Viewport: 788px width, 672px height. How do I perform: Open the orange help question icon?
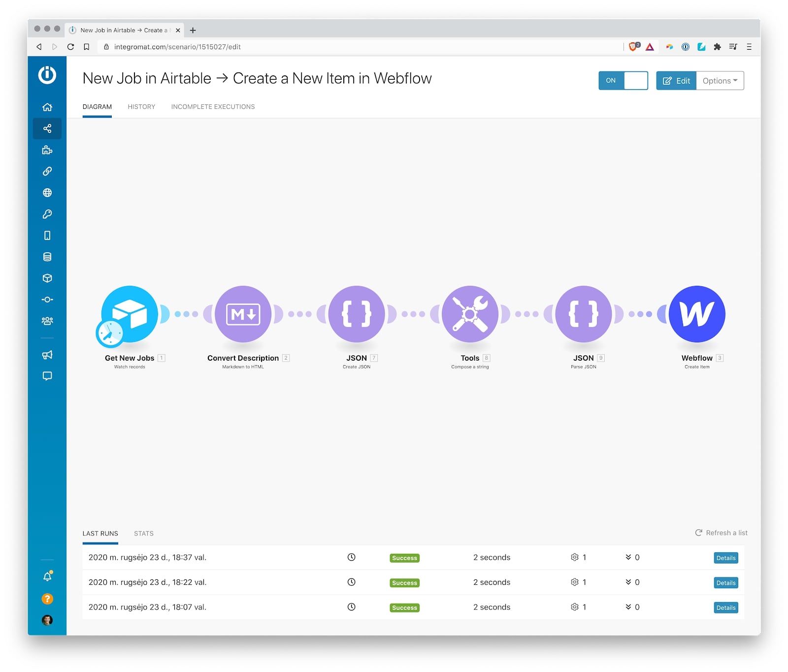tap(47, 599)
